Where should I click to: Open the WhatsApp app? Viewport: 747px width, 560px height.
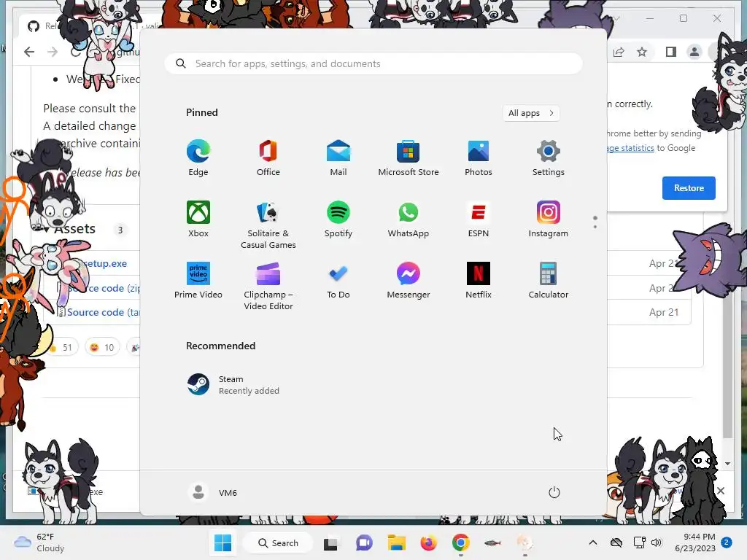[409, 219]
